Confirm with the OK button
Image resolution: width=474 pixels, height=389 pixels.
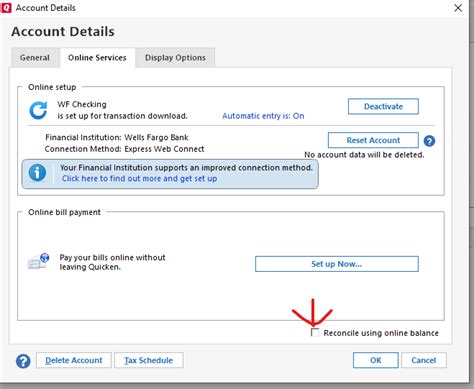pos(376,360)
